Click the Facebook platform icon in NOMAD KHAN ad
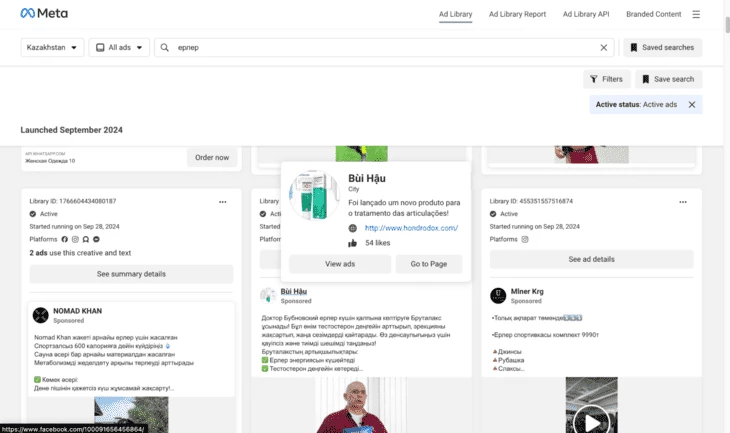The image size is (730, 433). [65, 239]
